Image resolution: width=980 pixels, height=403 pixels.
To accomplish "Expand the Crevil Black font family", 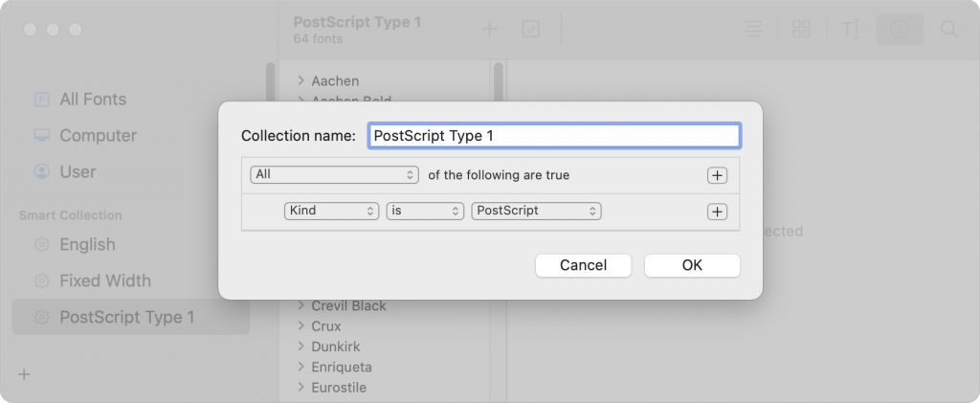I will [x=301, y=305].
